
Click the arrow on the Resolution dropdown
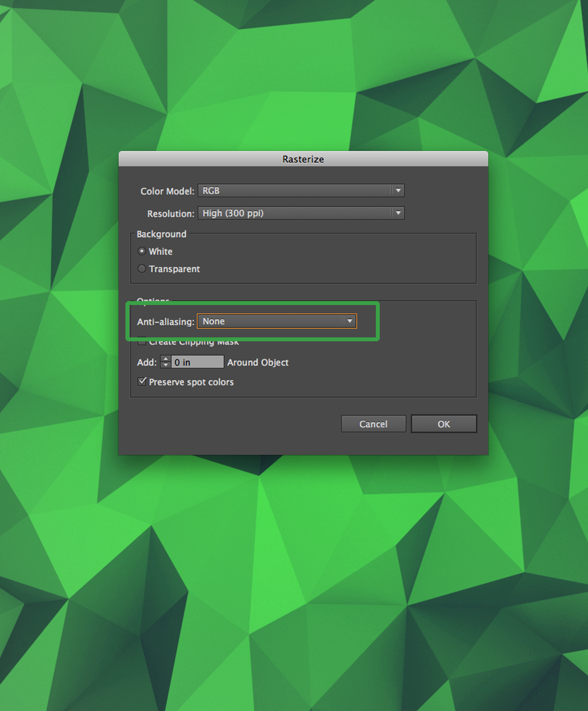point(398,213)
